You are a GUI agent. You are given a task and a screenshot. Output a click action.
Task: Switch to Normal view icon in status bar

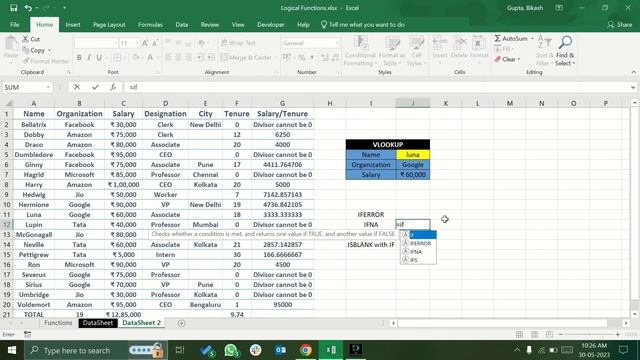click(x=519, y=334)
